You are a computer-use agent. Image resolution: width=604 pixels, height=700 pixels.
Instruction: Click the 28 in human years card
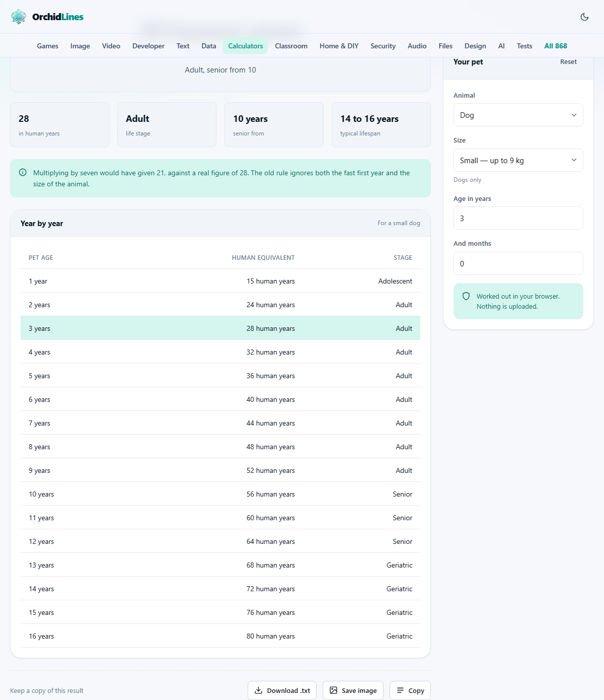tap(59, 125)
